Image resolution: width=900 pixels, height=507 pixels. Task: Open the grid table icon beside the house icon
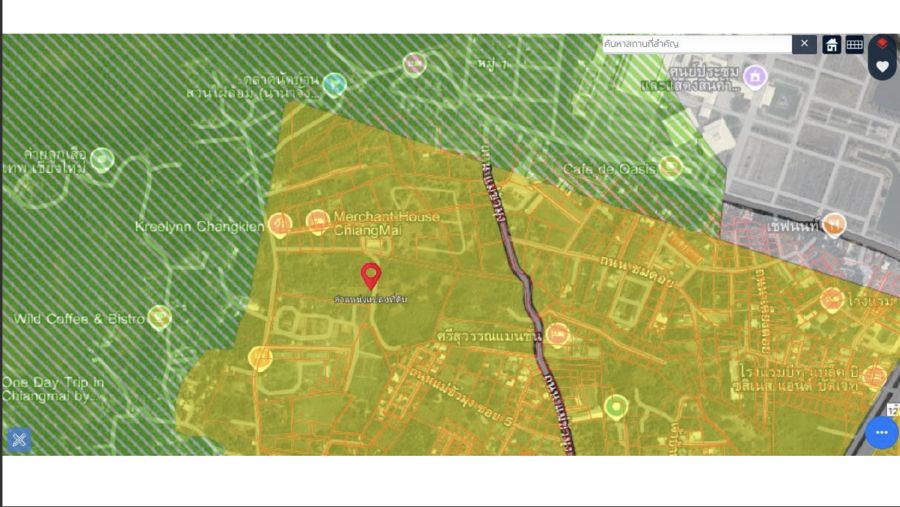(x=854, y=44)
